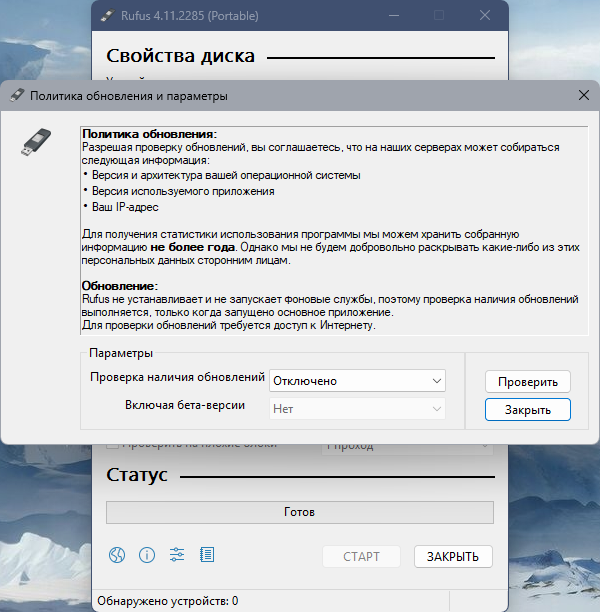Click 'Обнаружено устройств: 0' status text

(168, 601)
